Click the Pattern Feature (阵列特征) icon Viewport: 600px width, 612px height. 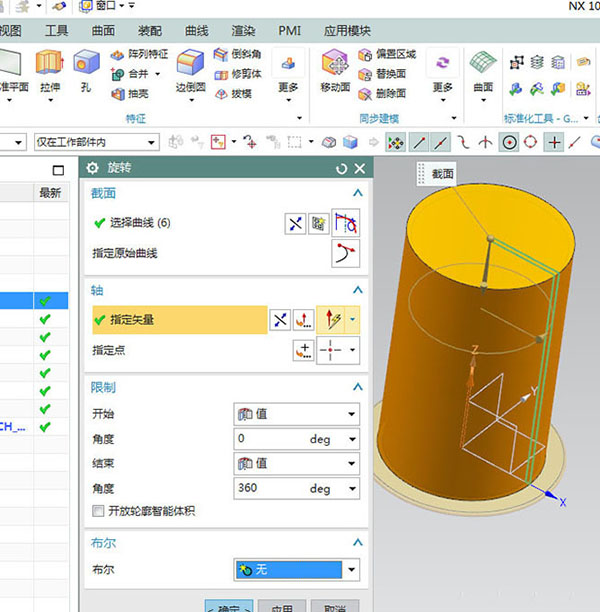point(117,54)
